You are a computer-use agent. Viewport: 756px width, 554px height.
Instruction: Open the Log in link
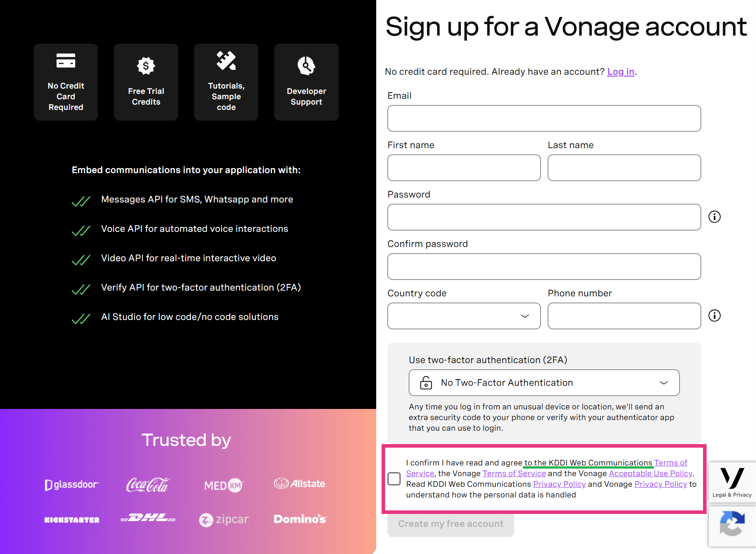(621, 72)
